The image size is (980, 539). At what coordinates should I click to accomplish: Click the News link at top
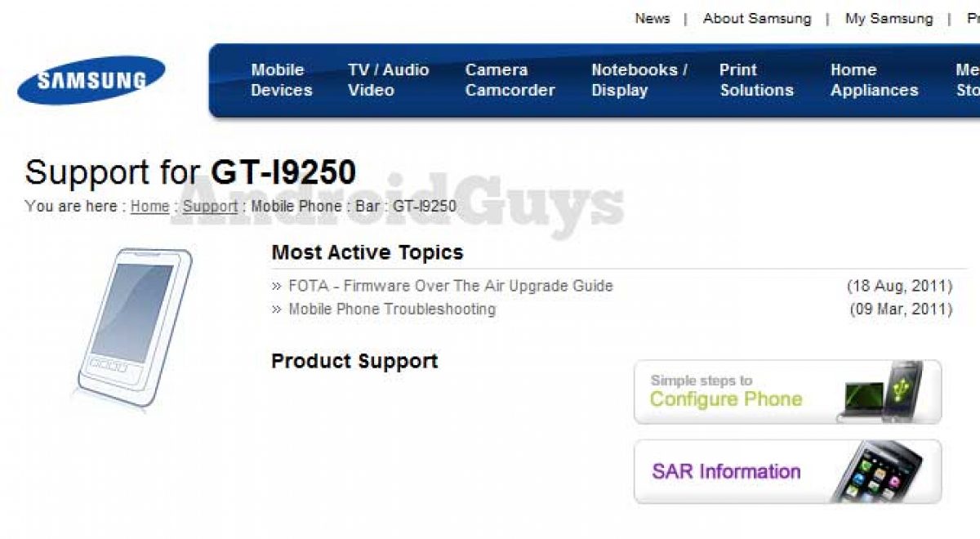click(652, 18)
